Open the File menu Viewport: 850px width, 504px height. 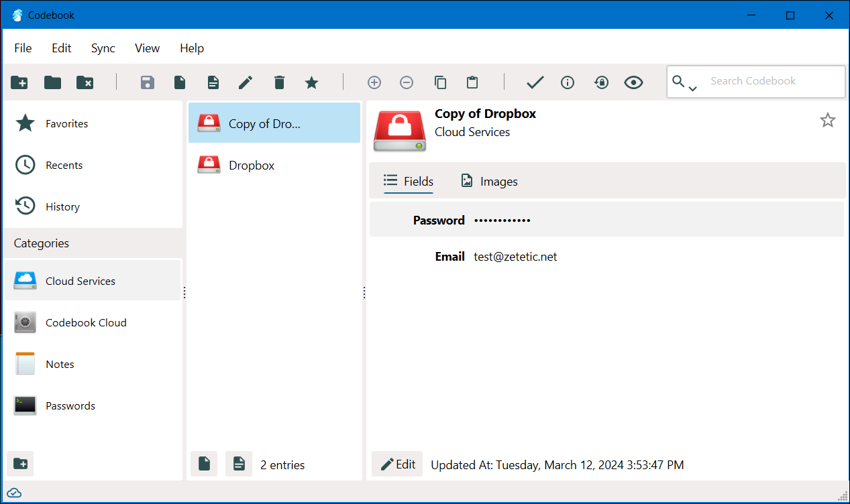tap(23, 48)
